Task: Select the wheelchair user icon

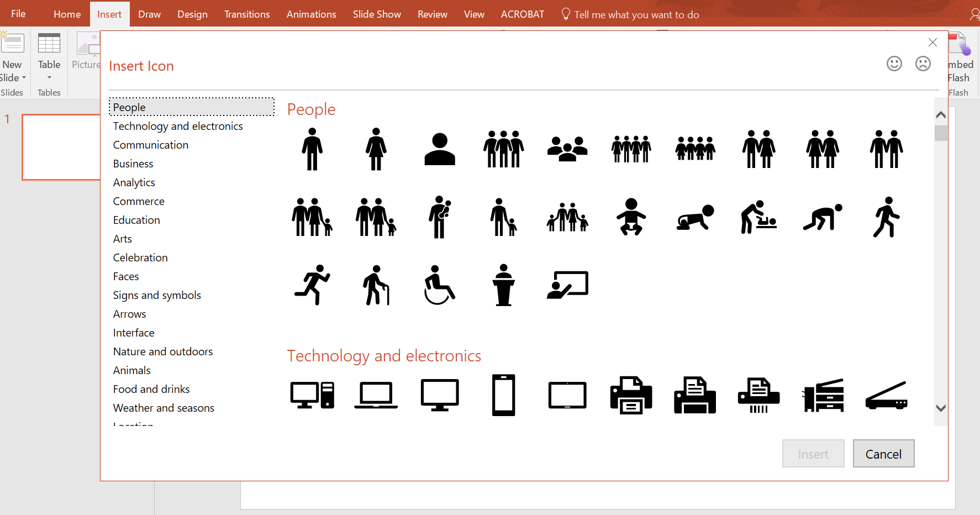Action: click(x=439, y=285)
